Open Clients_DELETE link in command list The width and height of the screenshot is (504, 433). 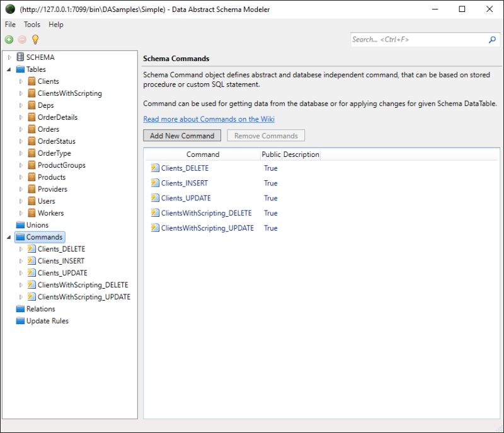tap(185, 168)
